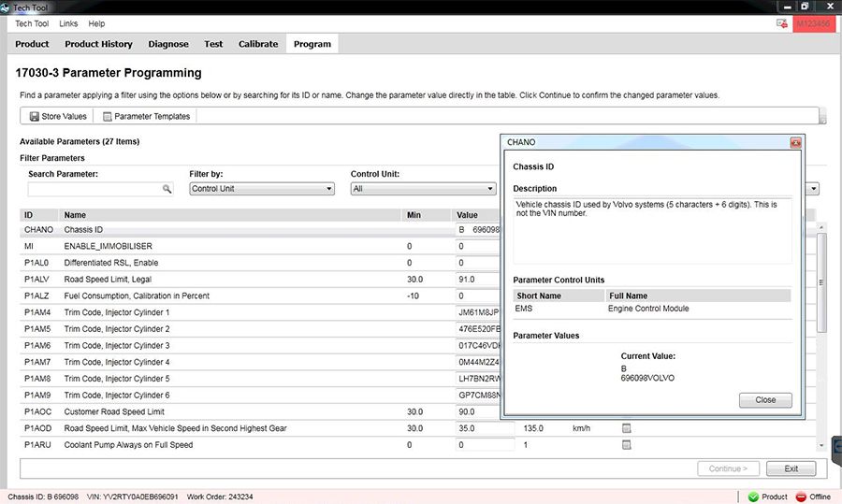Click the parameter table scrollbar down arrow
842x504 pixels.
[x=822, y=446]
